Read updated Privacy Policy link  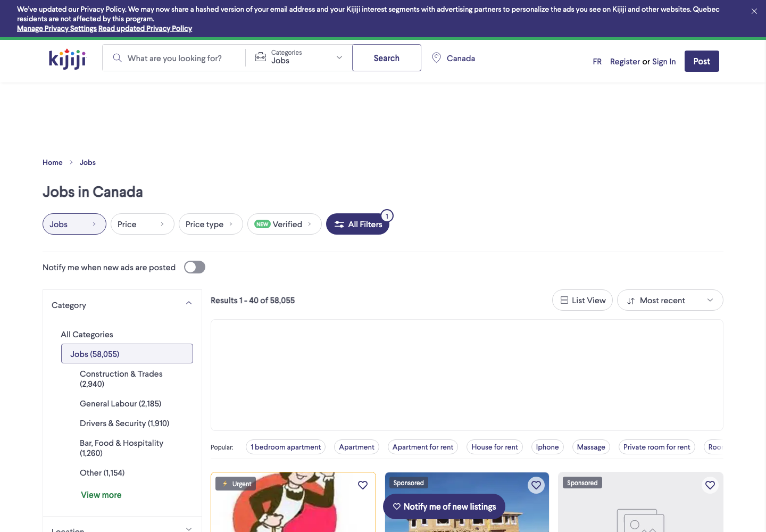(x=145, y=28)
